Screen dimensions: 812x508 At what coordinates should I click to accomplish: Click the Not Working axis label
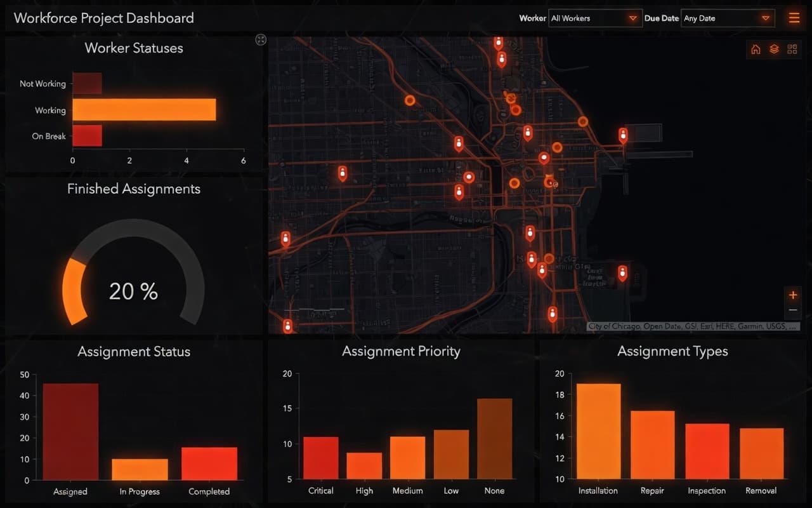43,84
